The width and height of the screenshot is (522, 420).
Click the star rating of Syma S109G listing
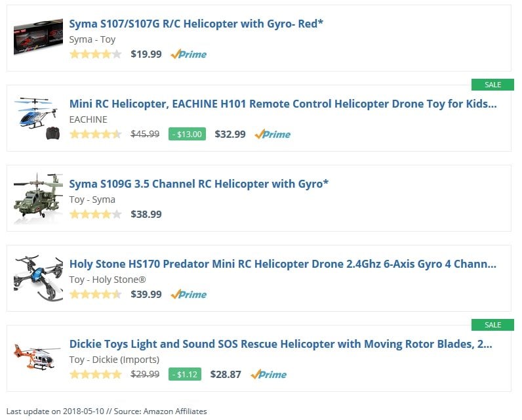point(96,214)
